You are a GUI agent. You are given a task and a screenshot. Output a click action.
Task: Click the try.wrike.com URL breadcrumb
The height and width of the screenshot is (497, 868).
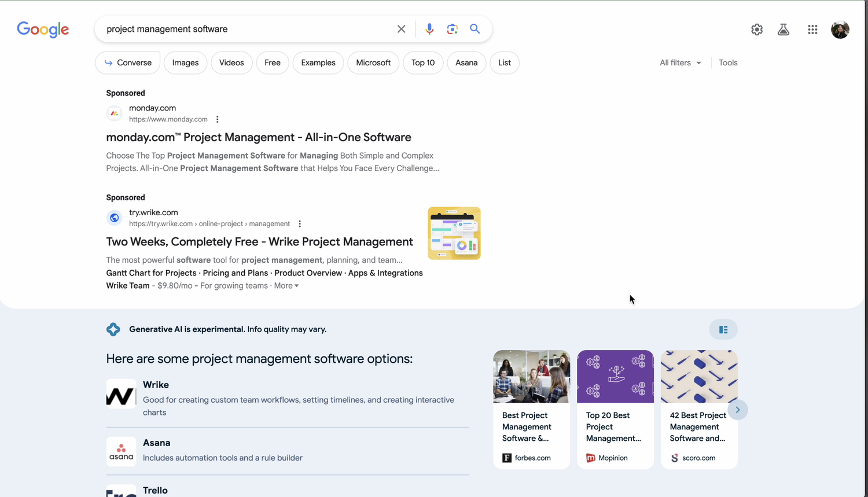(209, 224)
